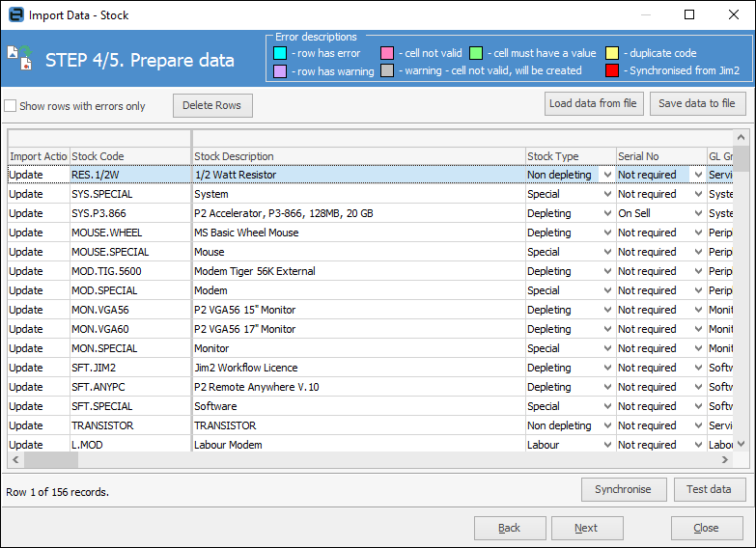The height and width of the screenshot is (548, 756).
Task: Click the cyan row has error swatch
Action: pyautogui.click(x=280, y=53)
